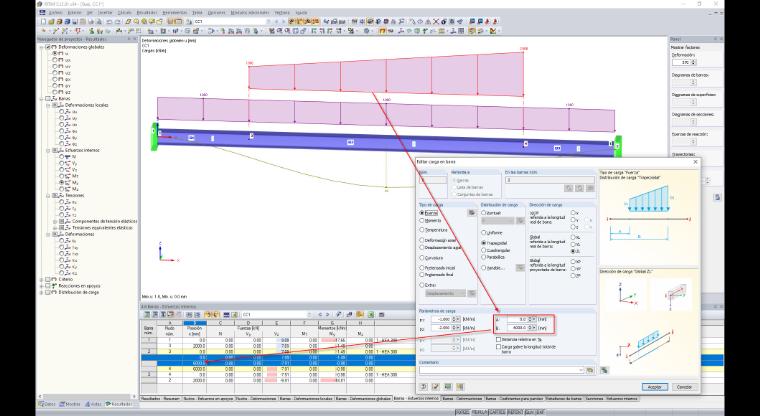Select local z load direction radio
Viewport: 760px width, 416px height.
click(x=573, y=227)
